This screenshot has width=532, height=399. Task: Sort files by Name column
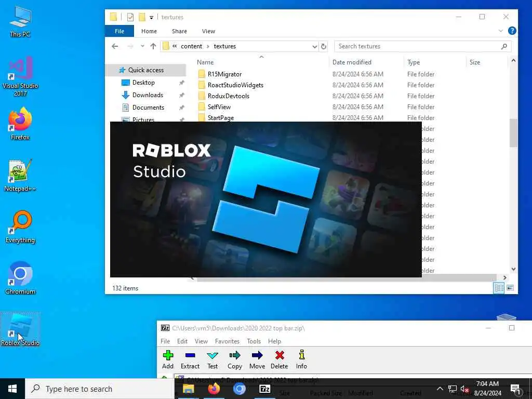pos(205,62)
